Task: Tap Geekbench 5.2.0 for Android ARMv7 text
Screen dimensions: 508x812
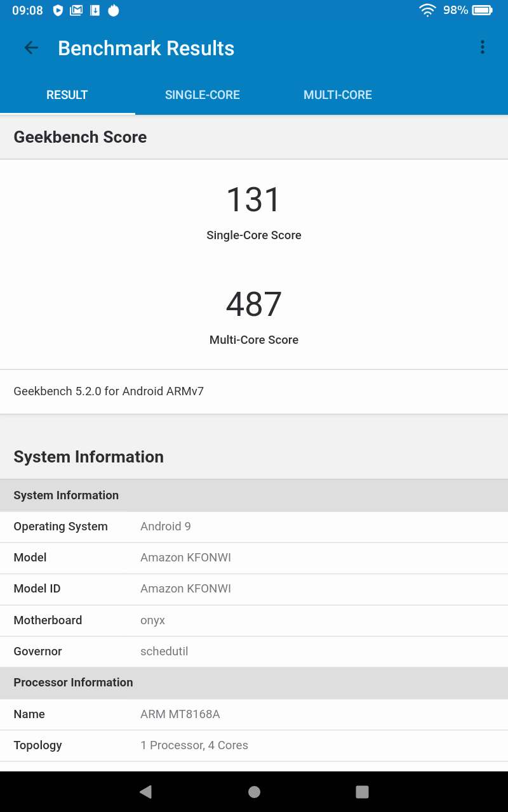Action: click(x=109, y=391)
